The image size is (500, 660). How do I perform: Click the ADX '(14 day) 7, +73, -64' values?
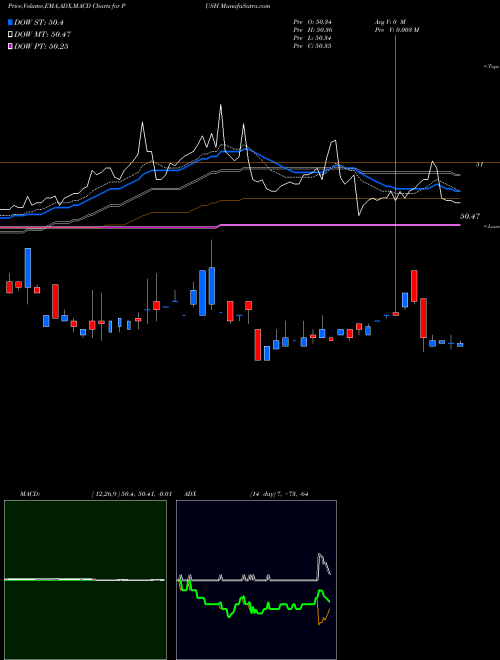coord(279,494)
